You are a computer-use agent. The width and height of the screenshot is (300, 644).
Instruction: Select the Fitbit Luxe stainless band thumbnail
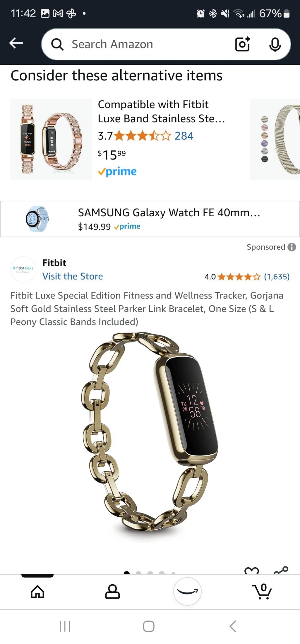51,140
